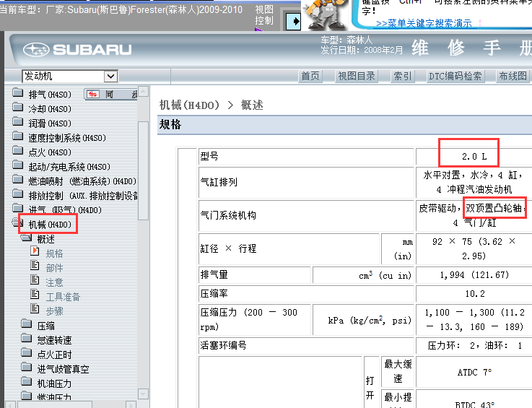Select the 润滑(H4SO) tree item
532x408 pixels.
[x=50, y=123]
